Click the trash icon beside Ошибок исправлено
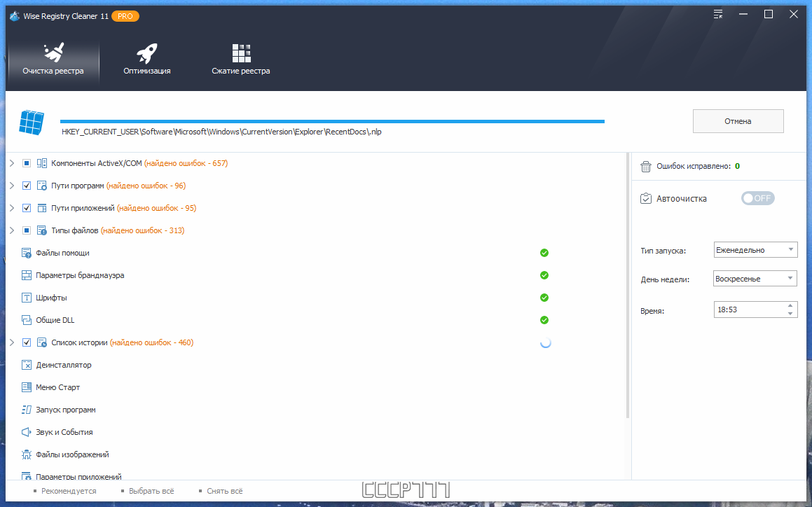Screen dimensions: 812x507 click(646, 166)
